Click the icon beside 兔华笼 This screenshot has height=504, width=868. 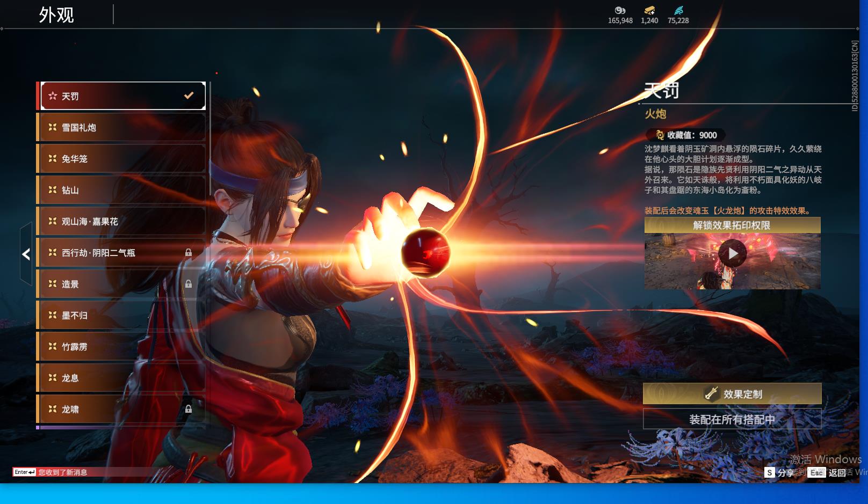[53, 159]
